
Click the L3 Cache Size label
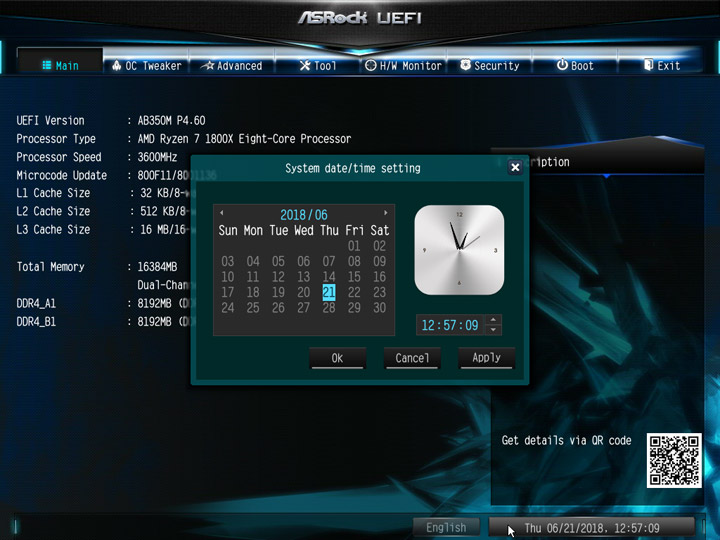(x=53, y=230)
